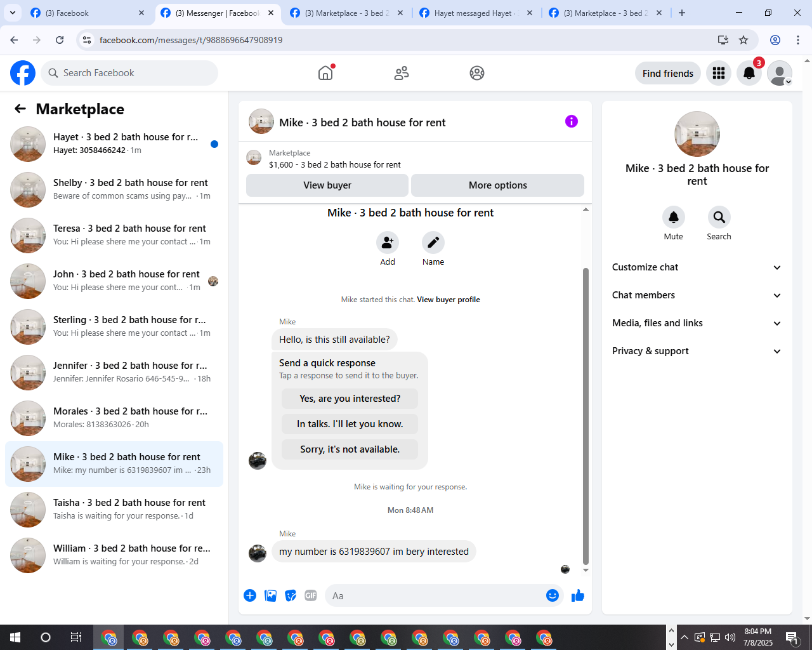The image size is (812, 650).
Task: Click the Find friends button
Action: click(668, 73)
